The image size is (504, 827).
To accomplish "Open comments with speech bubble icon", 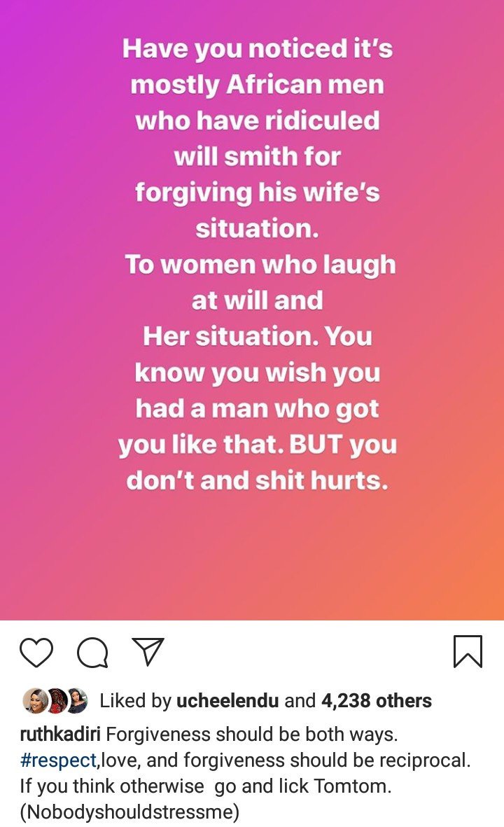I will point(93,653).
